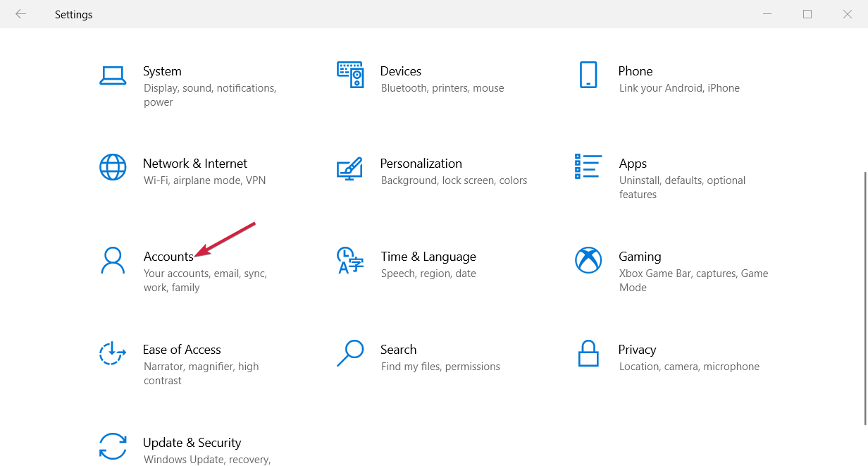Click the Personalization paintbrush icon
868x466 pixels.
(x=350, y=167)
